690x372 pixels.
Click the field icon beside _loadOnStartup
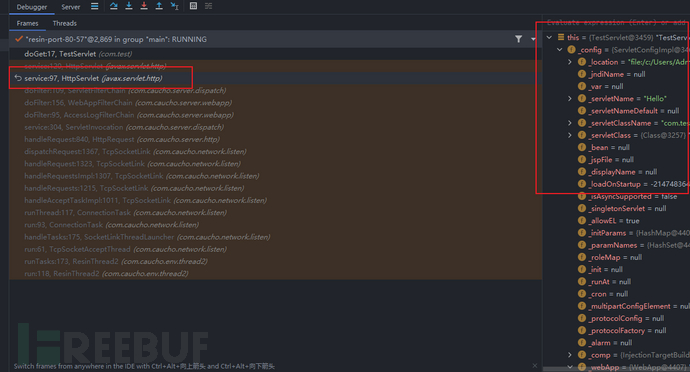582,184
